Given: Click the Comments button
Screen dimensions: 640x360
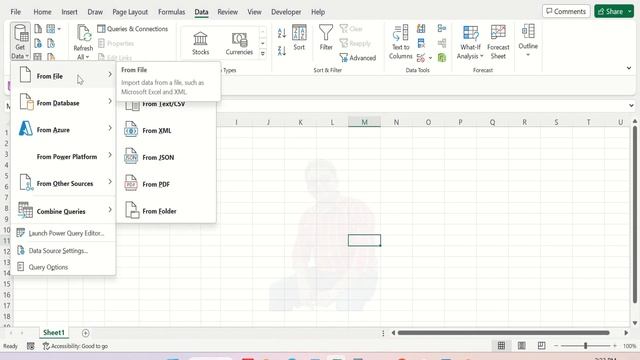Looking at the screenshot, I should [x=566, y=11].
